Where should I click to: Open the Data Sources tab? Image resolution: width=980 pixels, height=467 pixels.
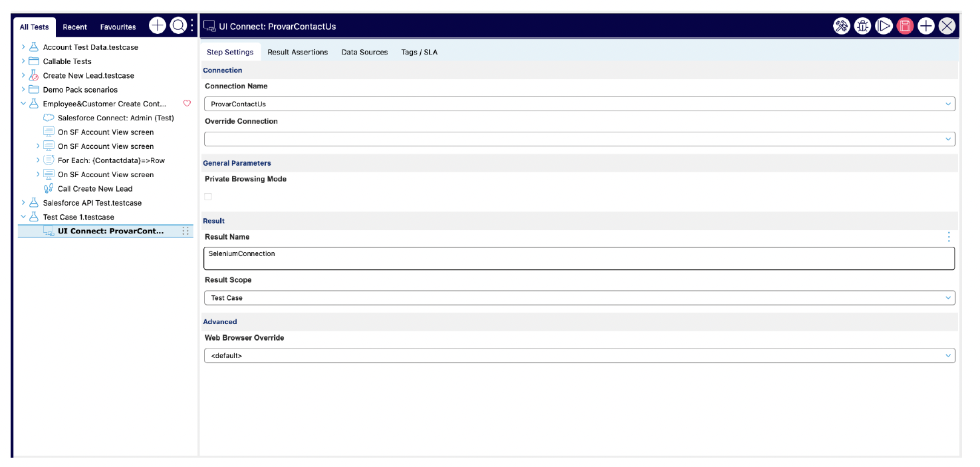pos(364,52)
